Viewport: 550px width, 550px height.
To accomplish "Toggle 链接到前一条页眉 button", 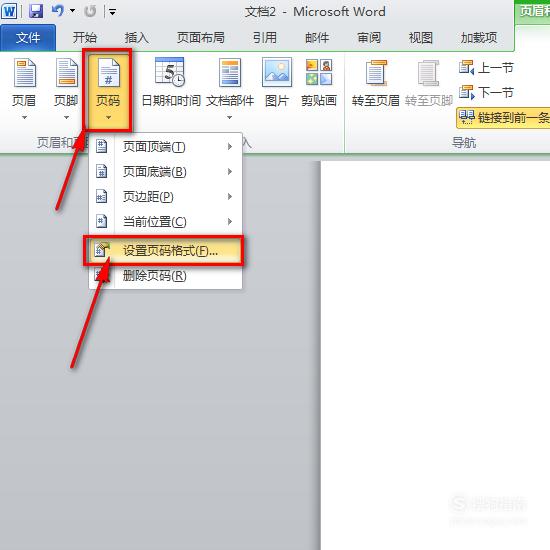I will click(503, 118).
